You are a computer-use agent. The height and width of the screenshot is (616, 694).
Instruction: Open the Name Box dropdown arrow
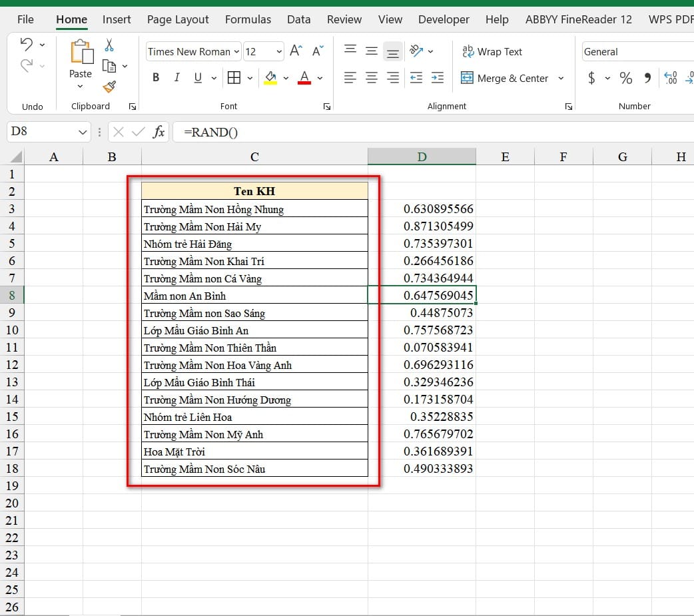[x=83, y=132]
